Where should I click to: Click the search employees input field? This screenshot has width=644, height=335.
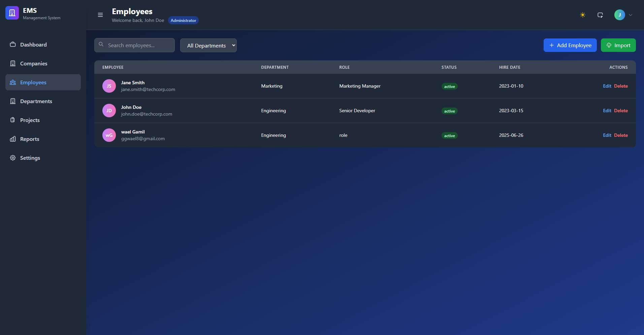tap(134, 45)
